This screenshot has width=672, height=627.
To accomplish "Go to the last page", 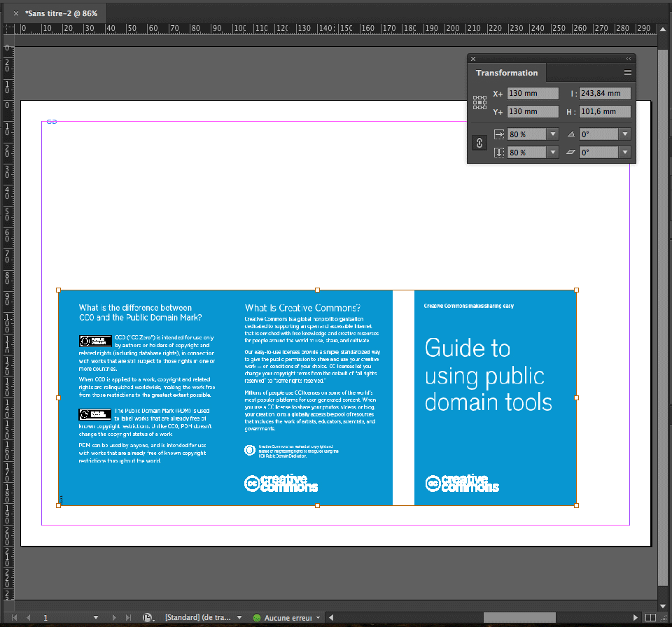I will (x=128, y=618).
